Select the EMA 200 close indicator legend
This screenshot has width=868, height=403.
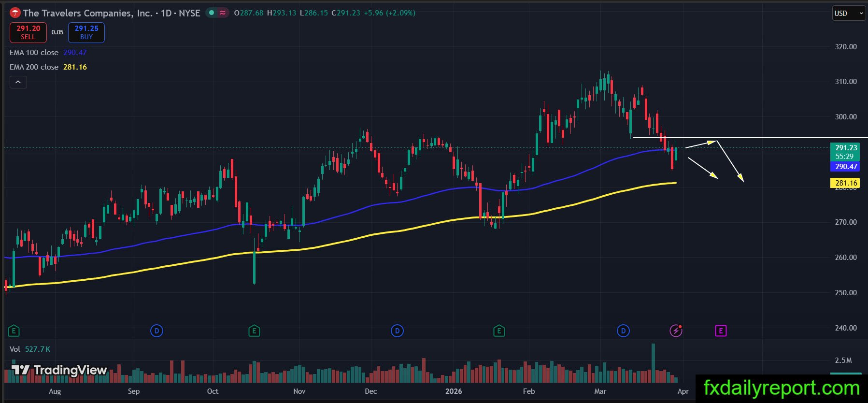(x=48, y=67)
